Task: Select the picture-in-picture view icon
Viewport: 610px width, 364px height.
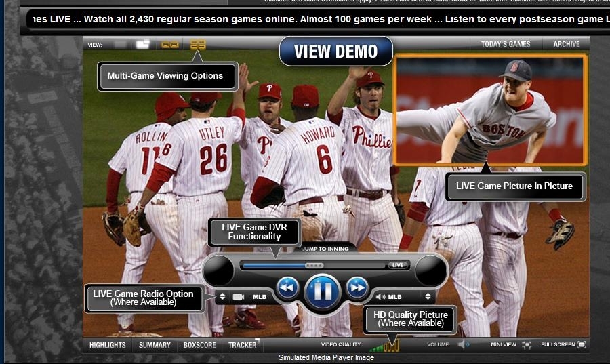Action: 142,44
